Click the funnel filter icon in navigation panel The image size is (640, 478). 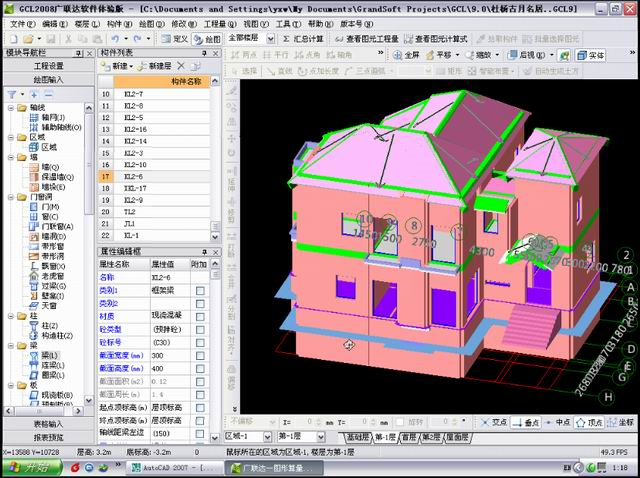[12, 95]
